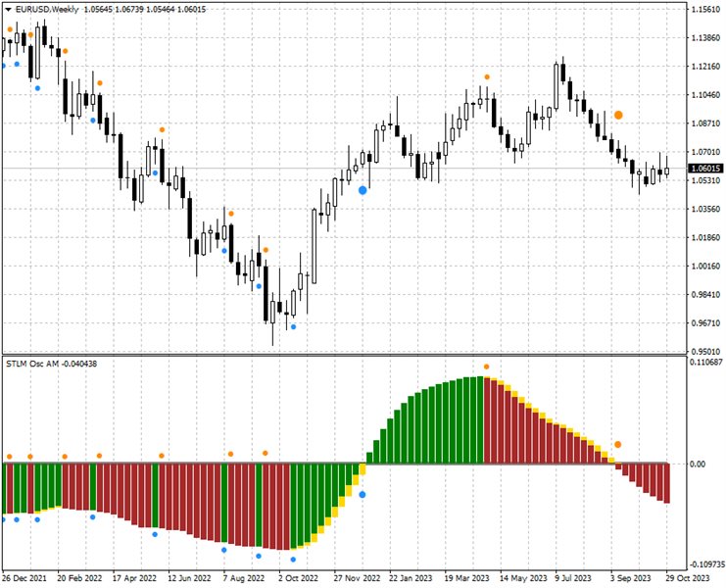The width and height of the screenshot is (726, 588).
Task: Click the triangle arrow before EURUSD,Weekly
Action: coord(8,9)
